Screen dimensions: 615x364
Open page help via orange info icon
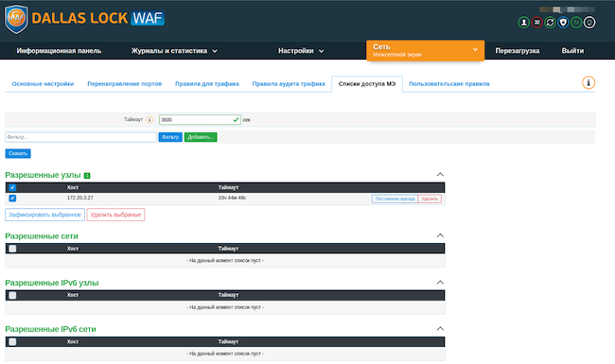click(589, 82)
